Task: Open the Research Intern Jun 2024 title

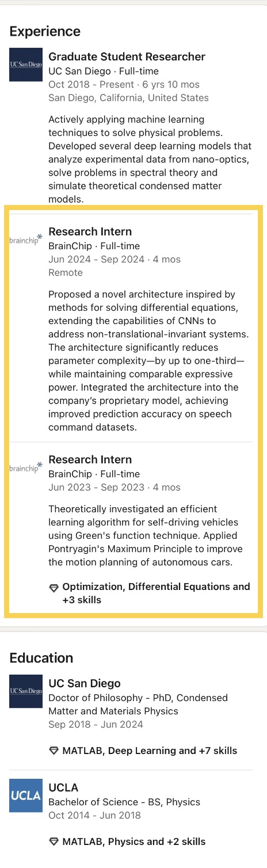Action: point(90,232)
